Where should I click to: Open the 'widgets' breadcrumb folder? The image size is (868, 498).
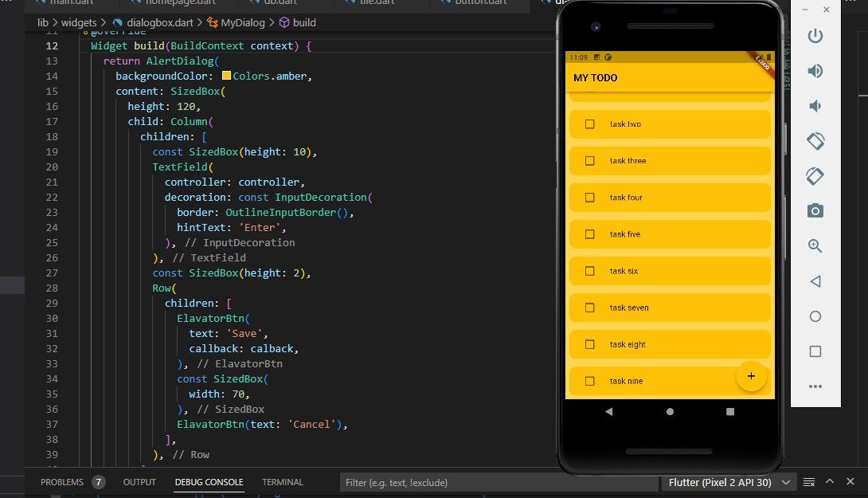point(79,22)
